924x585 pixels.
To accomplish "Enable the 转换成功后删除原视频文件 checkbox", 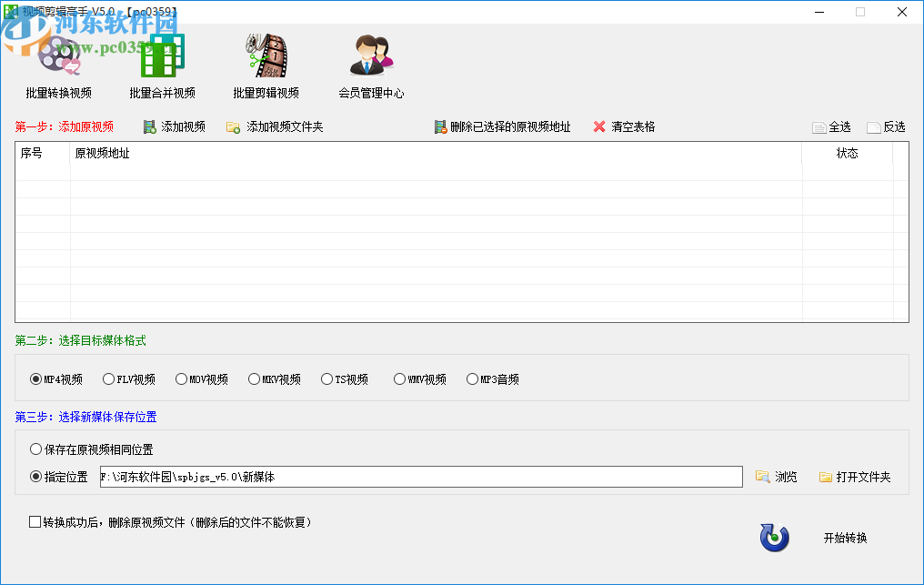I will coord(34,521).
